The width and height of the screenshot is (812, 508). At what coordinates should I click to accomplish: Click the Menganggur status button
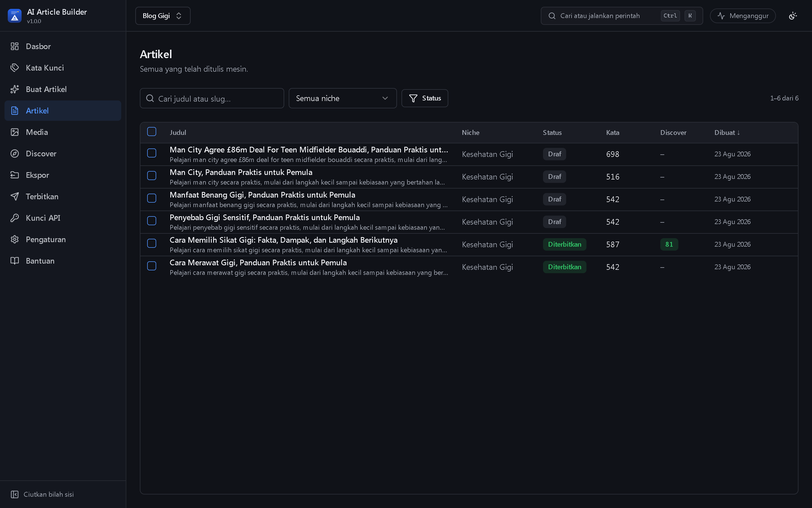[x=743, y=16]
